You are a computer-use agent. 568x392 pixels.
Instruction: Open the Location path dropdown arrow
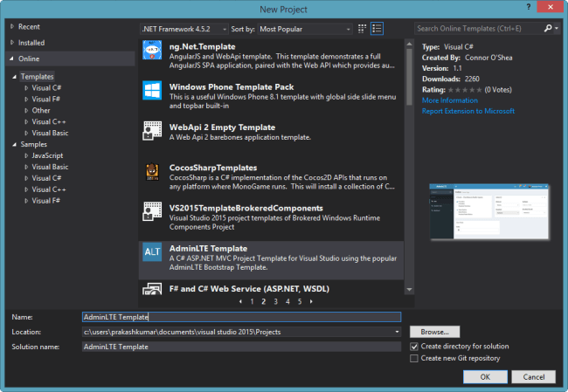tap(397, 332)
